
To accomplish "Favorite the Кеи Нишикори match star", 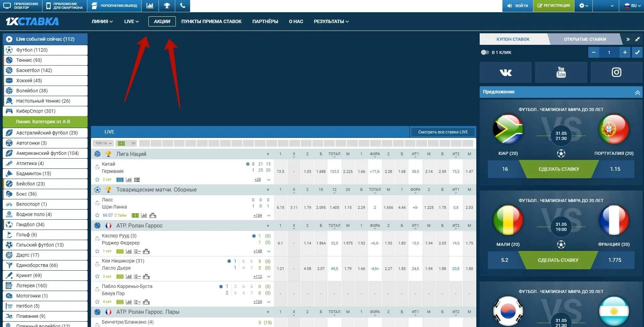I will 97,276.
